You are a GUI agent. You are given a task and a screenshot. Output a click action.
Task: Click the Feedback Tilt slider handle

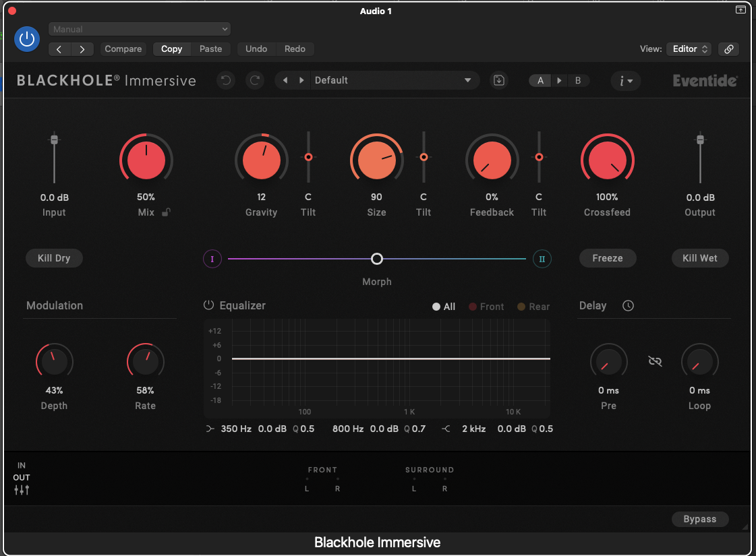539,157
